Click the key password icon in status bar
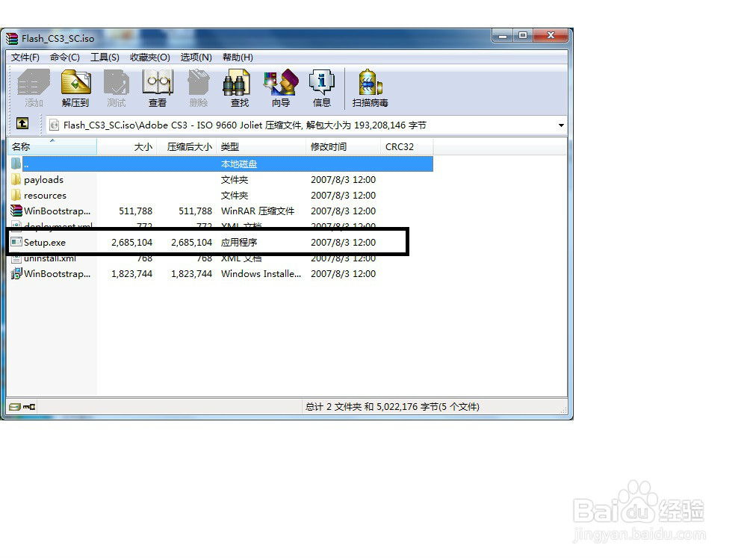Viewport: 747px width, 560px height. (29, 407)
